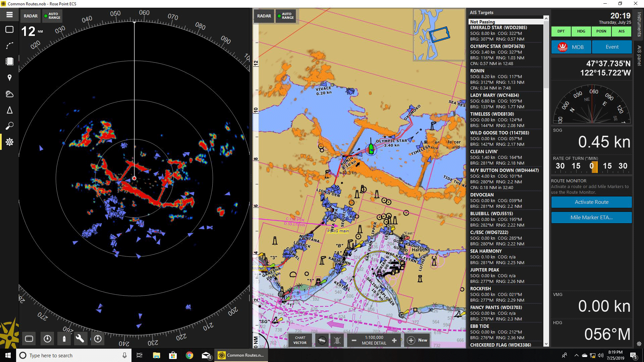Toggle the RADAR overlay on chart panel
The width and height of the screenshot is (644, 362).
pos(264,16)
